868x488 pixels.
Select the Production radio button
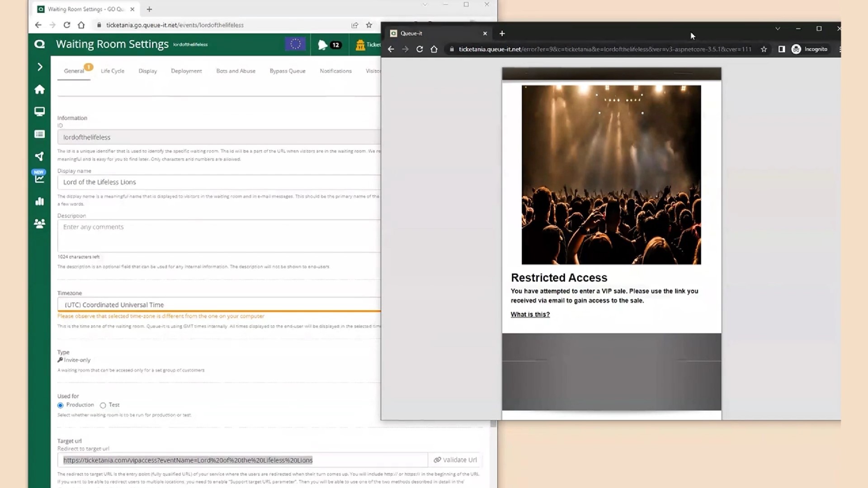point(60,405)
